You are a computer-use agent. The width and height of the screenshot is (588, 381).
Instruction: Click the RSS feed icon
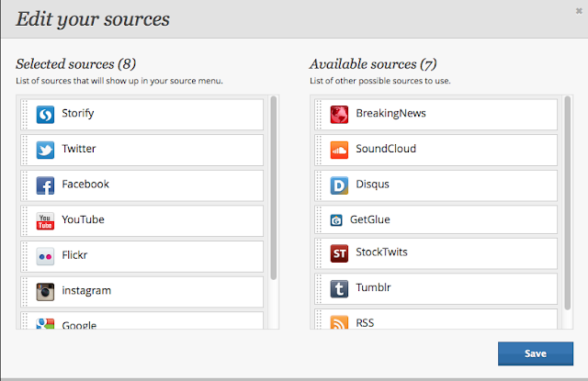pyautogui.click(x=339, y=322)
